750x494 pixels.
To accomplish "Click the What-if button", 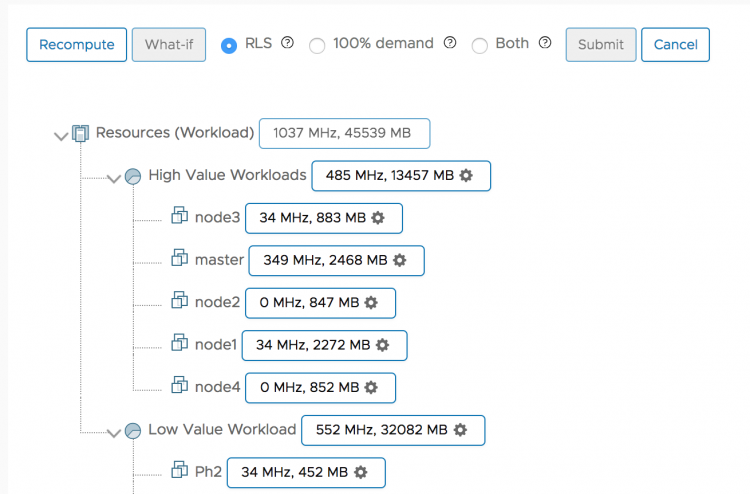I will (x=169, y=45).
